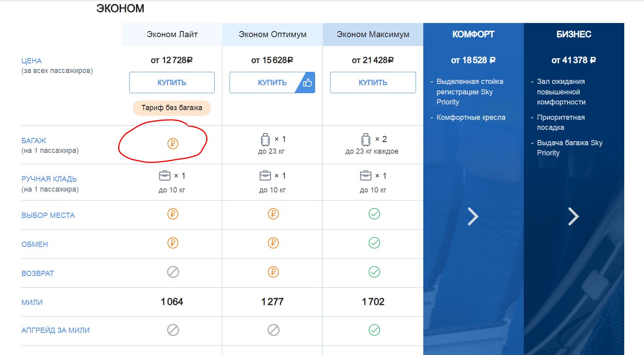Open the РУЧНАЯ КЛАДЬ row label link

click(x=49, y=179)
